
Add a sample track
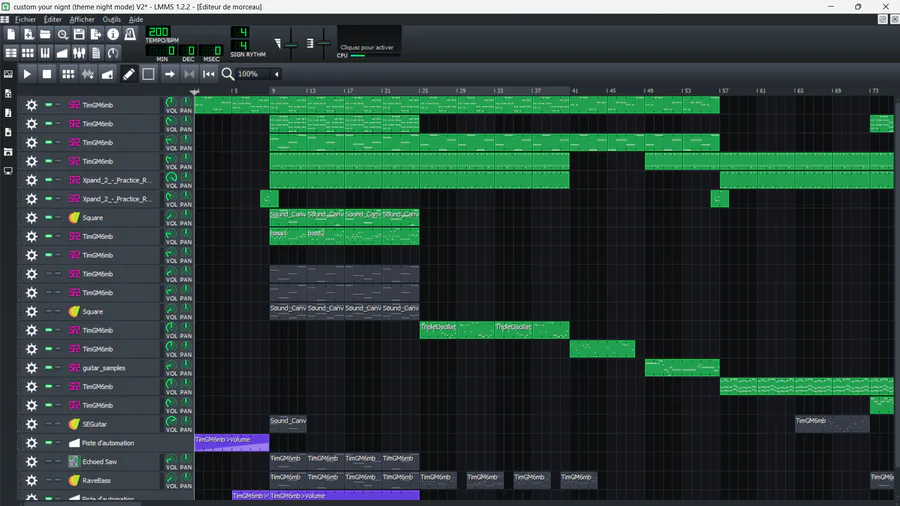tap(88, 74)
